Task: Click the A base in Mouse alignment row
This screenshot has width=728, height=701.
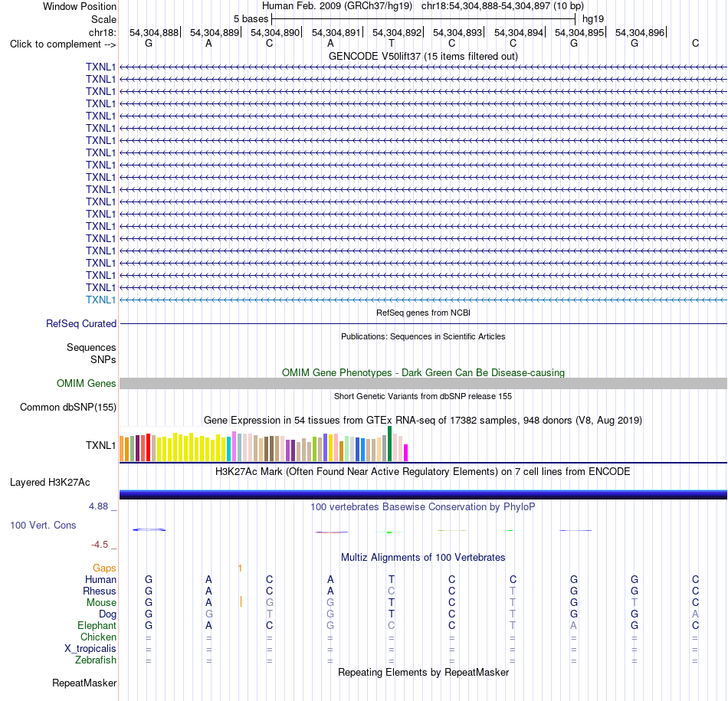Action: 208,603
